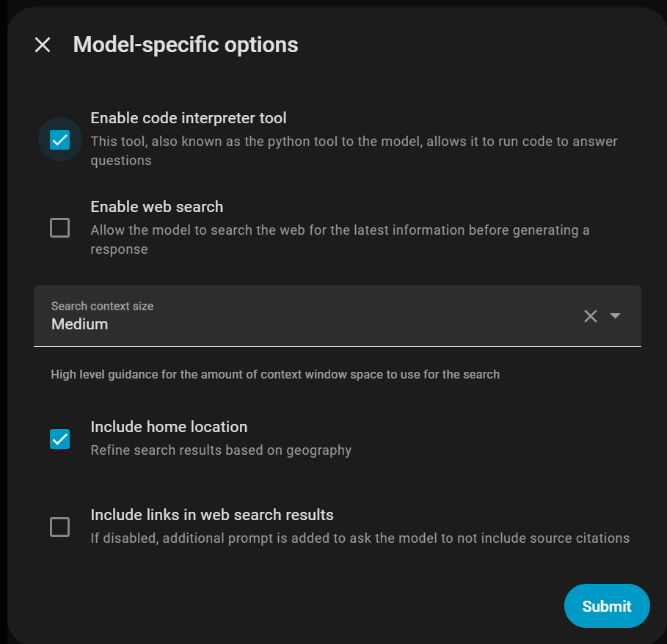Click the 'Enable web search' label text
This screenshot has width=667, height=644.
pos(156,207)
